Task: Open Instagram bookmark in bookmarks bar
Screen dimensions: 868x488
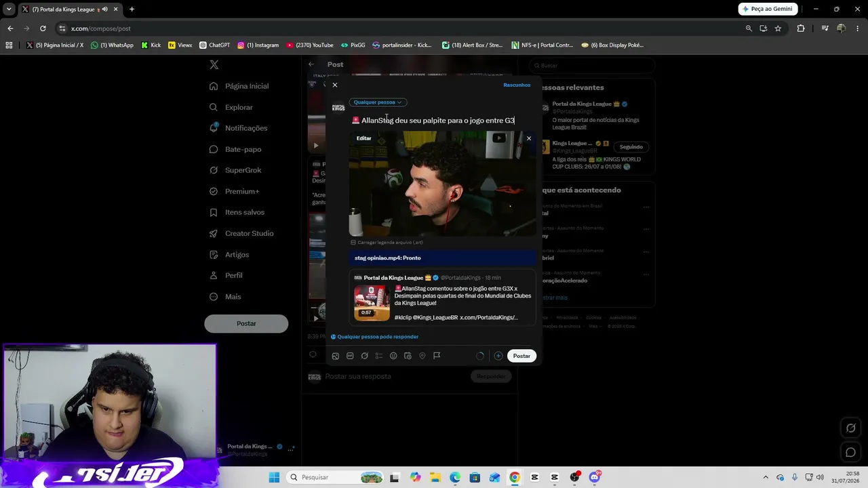Action: click(x=258, y=45)
